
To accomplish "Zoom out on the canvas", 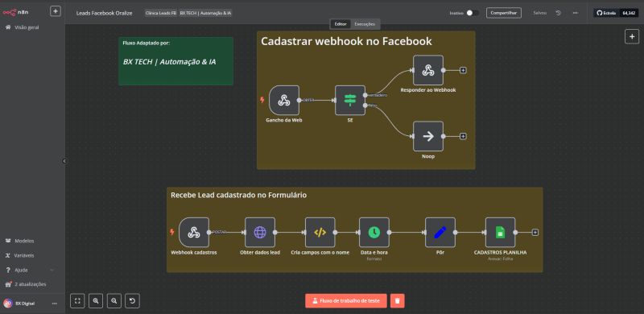I will tap(114, 301).
